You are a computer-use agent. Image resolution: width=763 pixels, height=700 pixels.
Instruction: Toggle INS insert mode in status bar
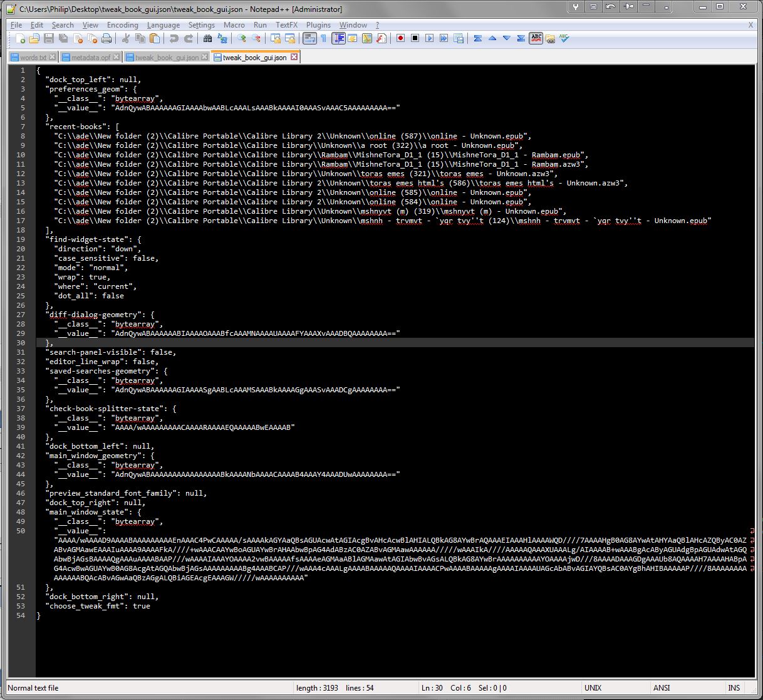734,687
